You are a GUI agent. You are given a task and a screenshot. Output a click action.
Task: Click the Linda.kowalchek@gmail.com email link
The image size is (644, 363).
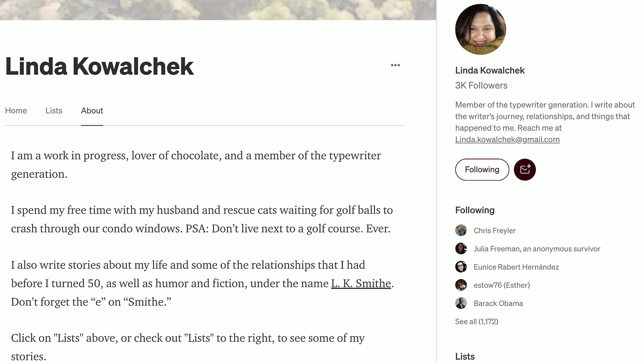click(x=507, y=140)
